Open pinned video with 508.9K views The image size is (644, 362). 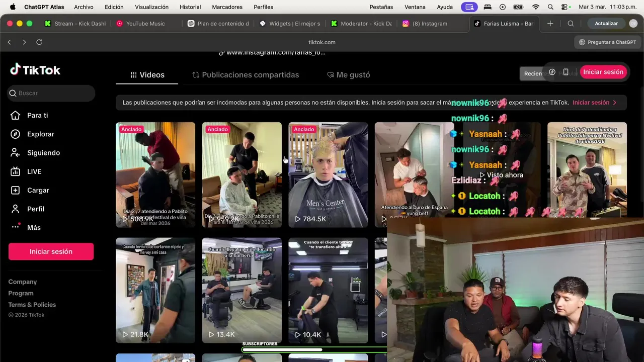click(x=155, y=175)
